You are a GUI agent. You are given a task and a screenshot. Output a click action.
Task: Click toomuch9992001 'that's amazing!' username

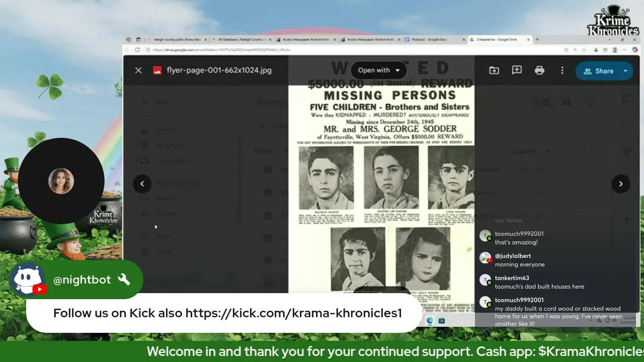click(x=519, y=234)
